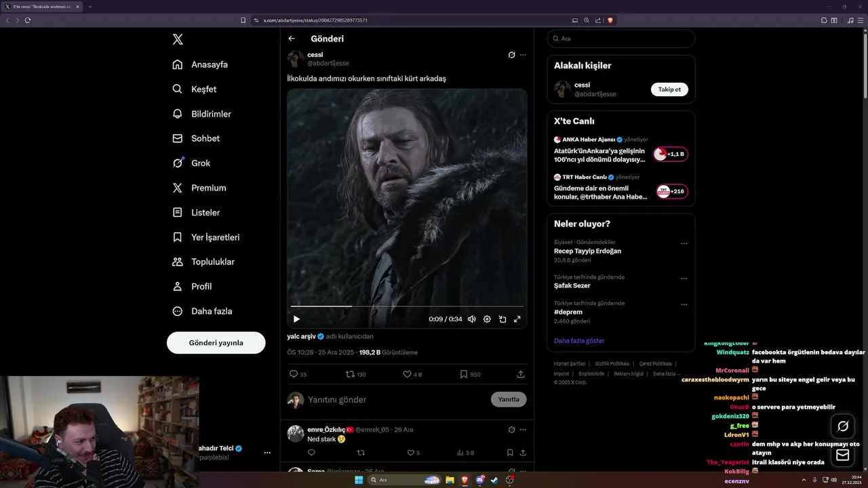Open account menu beside Bahadır Telci
This screenshot has height=488, width=868.
[267, 453]
